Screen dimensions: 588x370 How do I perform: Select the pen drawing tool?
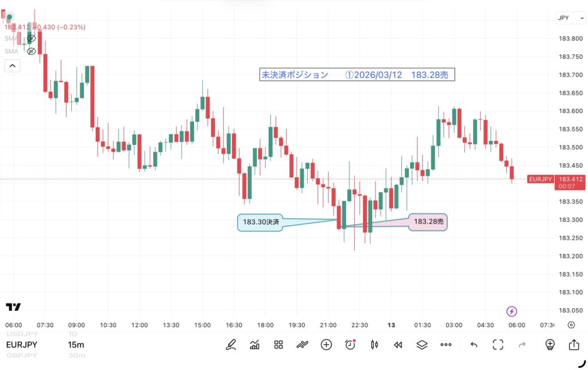pyautogui.click(x=231, y=344)
